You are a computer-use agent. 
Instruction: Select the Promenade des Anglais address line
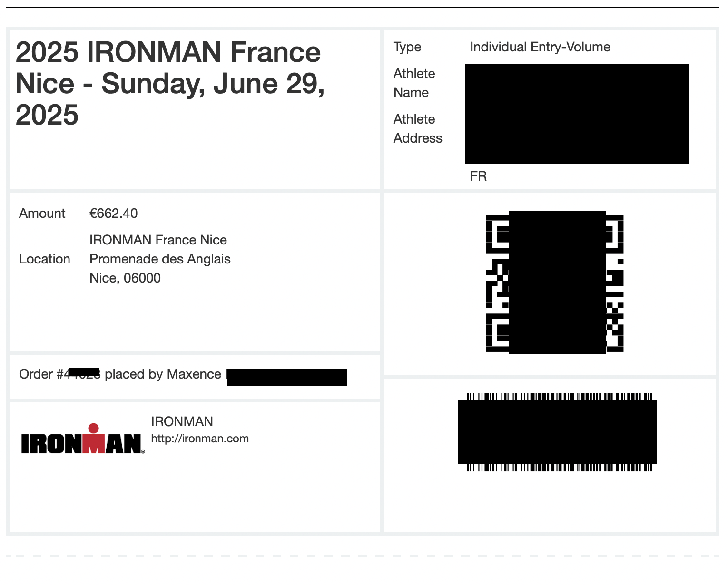(160, 259)
